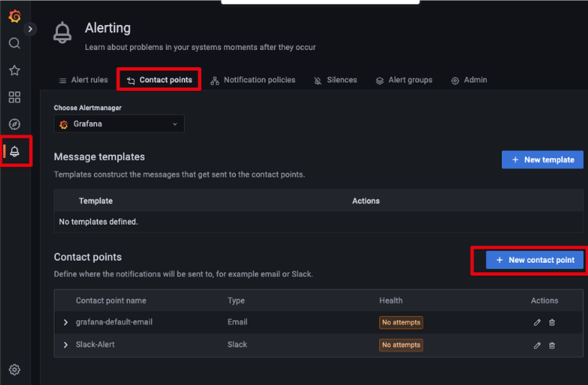
Task: Open the Choose Alertmanager Grafana dropdown
Action: 119,124
